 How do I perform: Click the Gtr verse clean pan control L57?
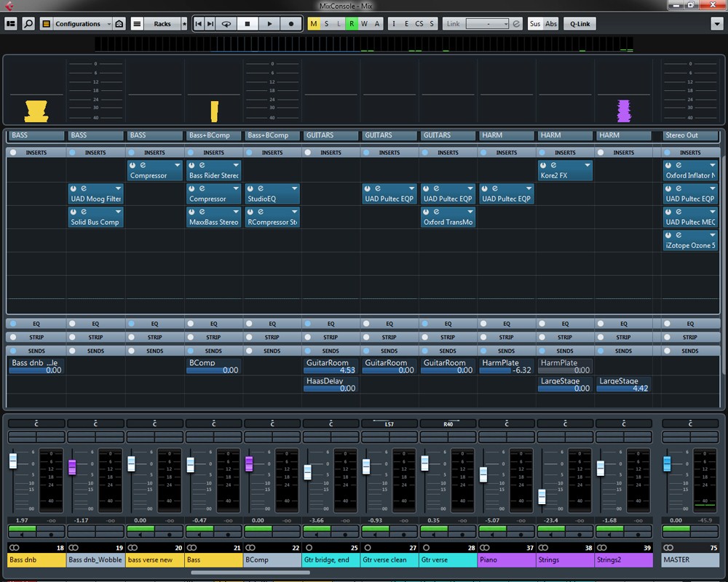pyautogui.click(x=389, y=423)
